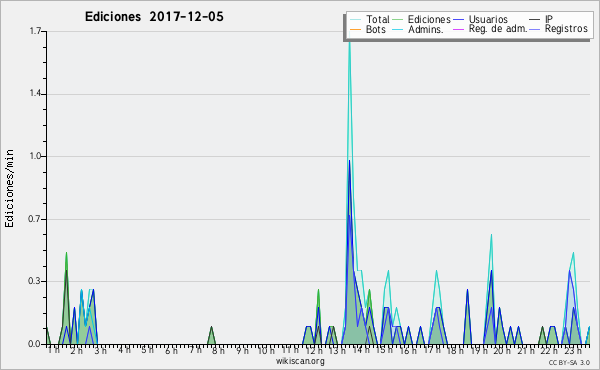
Task: Click the 20 h axis label
Action: (x=502, y=350)
